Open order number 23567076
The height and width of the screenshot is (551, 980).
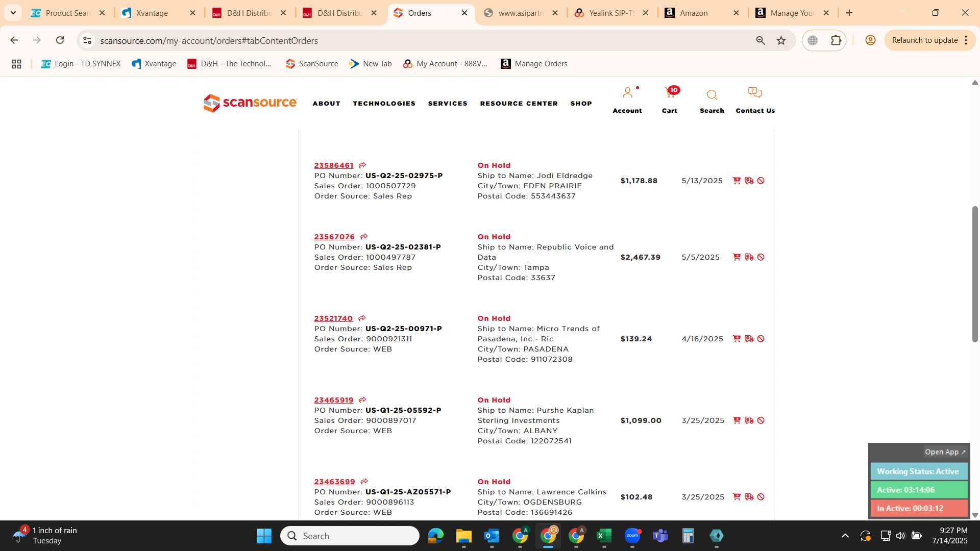coord(334,237)
